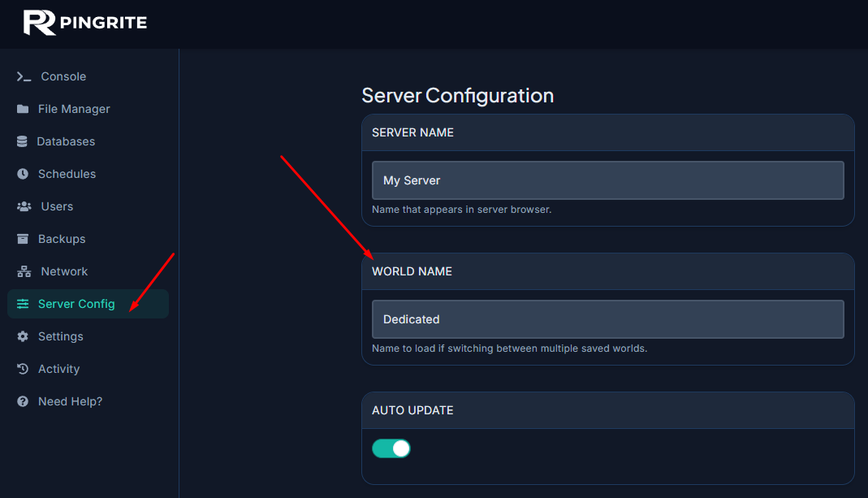Click the Server Name input field
The height and width of the screenshot is (498, 868).
[607, 180]
